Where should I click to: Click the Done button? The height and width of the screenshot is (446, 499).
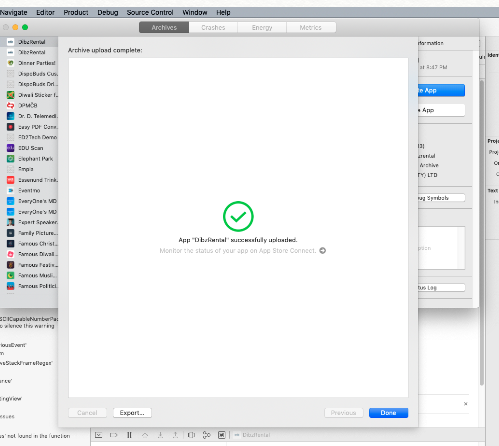(x=388, y=413)
